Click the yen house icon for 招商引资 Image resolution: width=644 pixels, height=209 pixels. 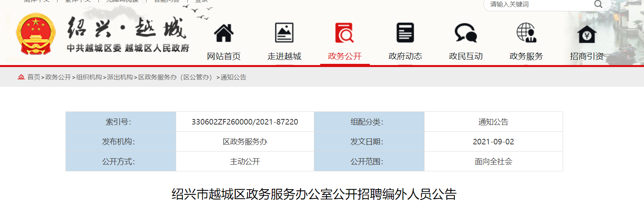point(586,35)
